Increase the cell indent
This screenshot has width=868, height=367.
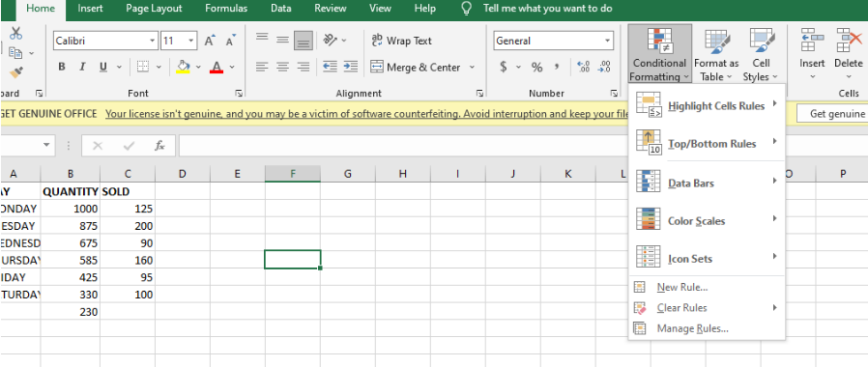pos(351,67)
